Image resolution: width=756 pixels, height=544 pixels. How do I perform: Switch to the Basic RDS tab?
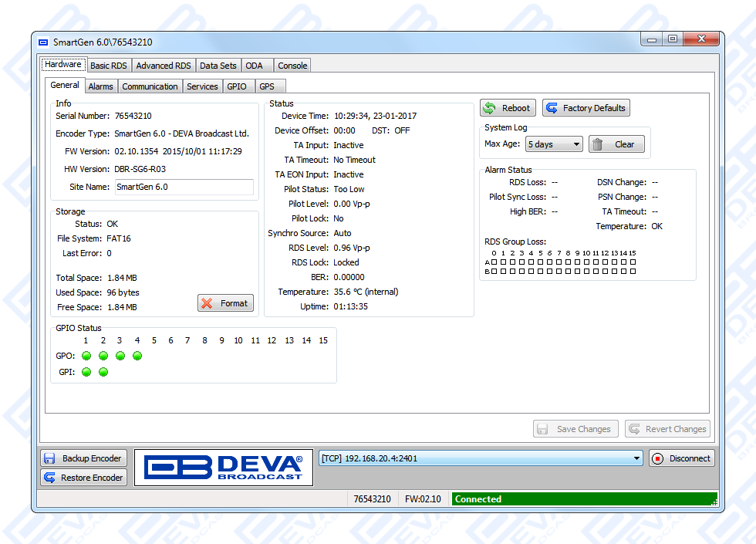108,66
